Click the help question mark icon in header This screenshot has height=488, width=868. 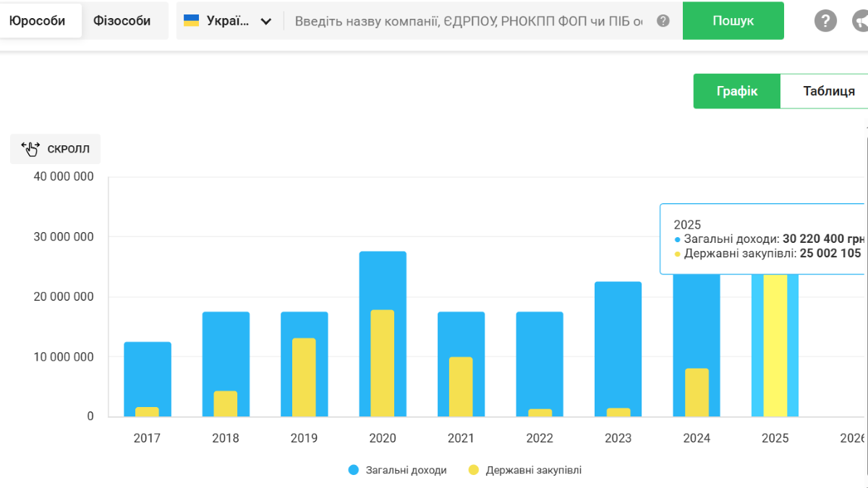pyautogui.click(x=825, y=21)
